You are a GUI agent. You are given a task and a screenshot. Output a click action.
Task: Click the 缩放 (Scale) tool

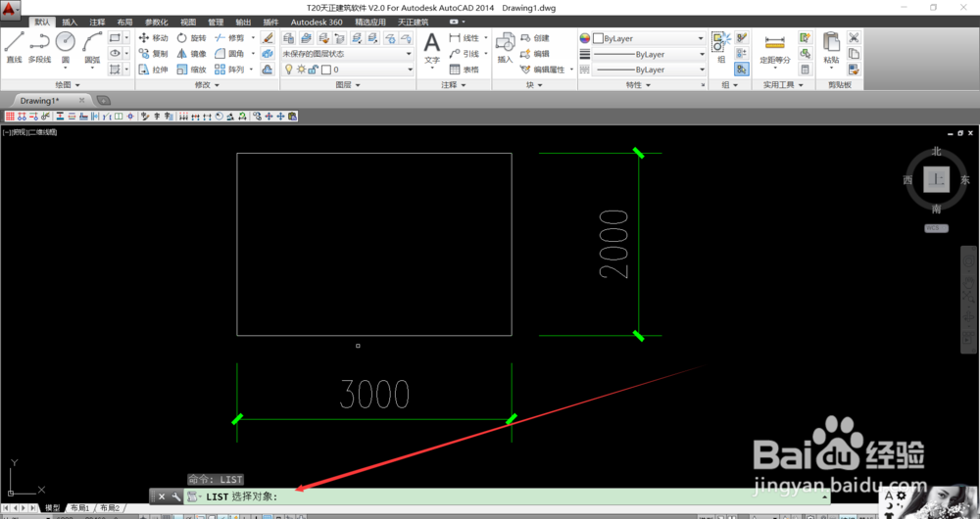point(191,70)
